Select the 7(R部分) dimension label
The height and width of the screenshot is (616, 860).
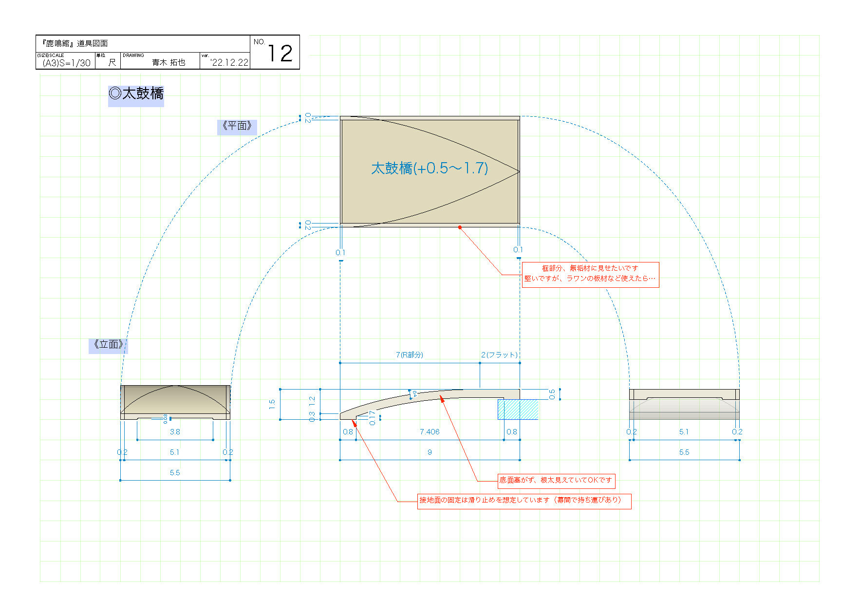tap(409, 355)
